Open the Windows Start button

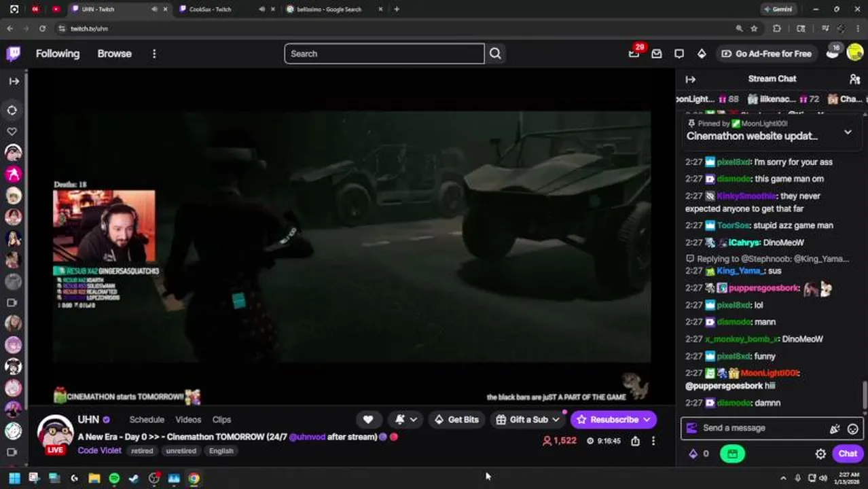[14, 478]
